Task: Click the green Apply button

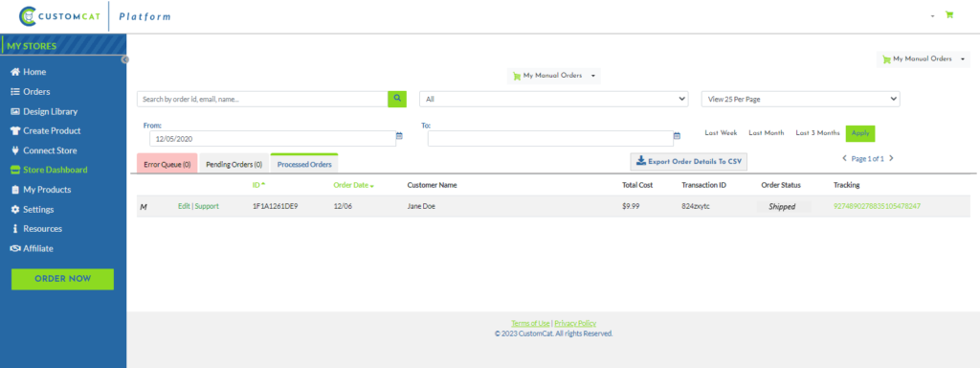Action: 860,133
